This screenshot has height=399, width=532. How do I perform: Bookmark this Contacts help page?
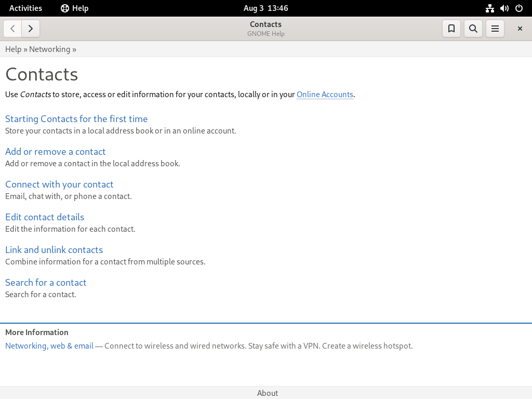pos(451,29)
